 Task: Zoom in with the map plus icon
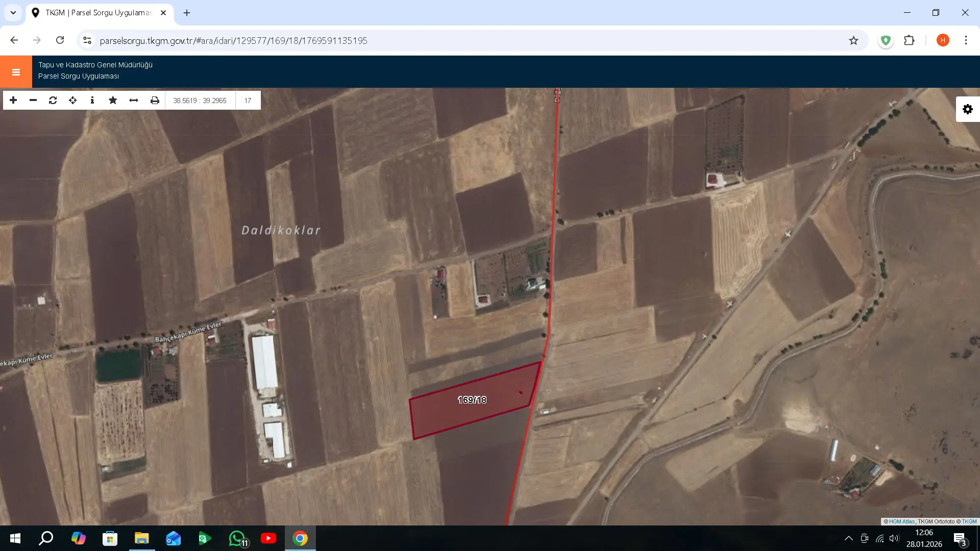click(x=13, y=101)
